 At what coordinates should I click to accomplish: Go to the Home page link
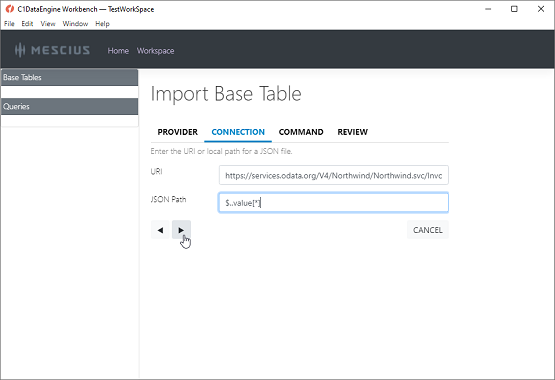118,51
